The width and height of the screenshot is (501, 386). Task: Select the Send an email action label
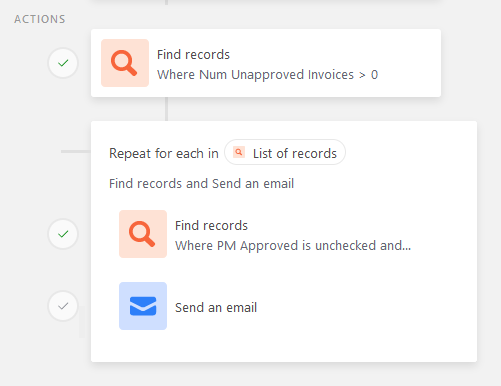click(216, 307)
